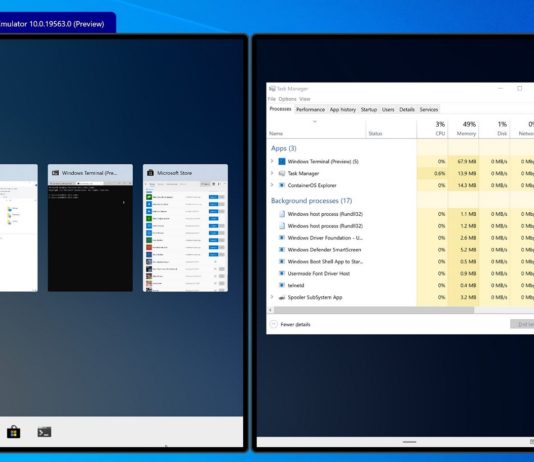
Task: Switch to the Startup tab
Action: coord(369,110)
